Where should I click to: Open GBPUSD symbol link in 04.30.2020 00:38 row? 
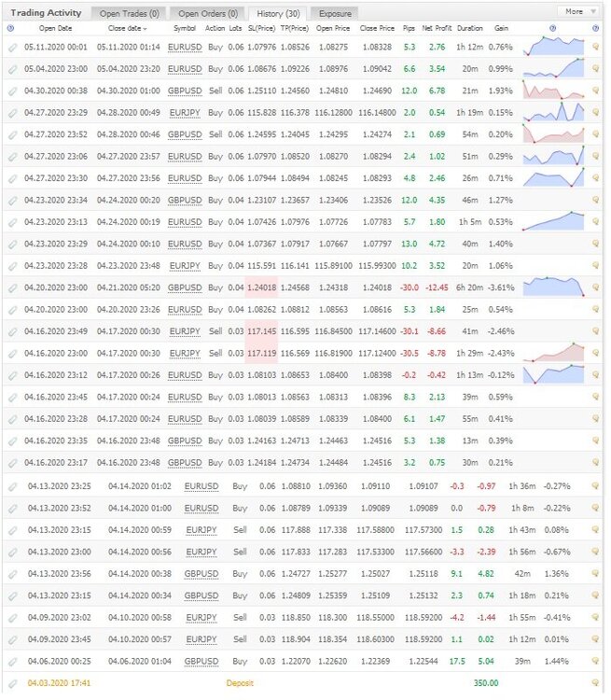coord(185,91)
